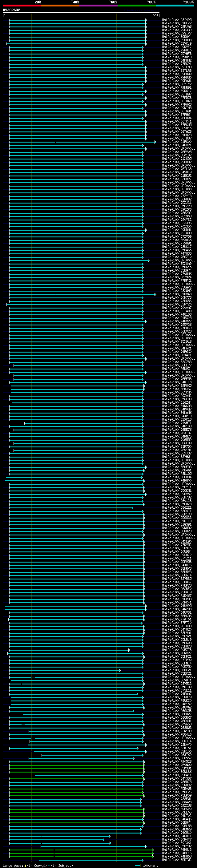Select label UniRef100_A4RQ00
This screenshot has width=197, height=868.
177,481
